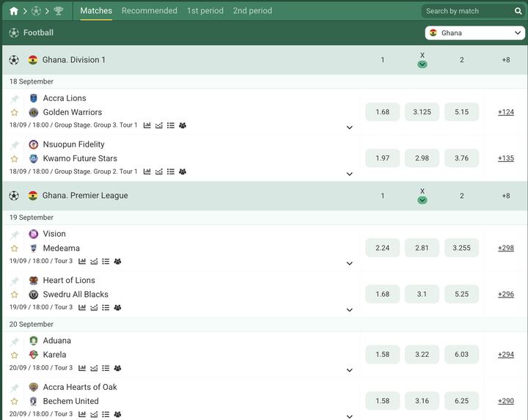This screenshot has width=528, height=420.
Task: Expand X market dropdown in Division 1 header
Action: click(x=422, y=65)
